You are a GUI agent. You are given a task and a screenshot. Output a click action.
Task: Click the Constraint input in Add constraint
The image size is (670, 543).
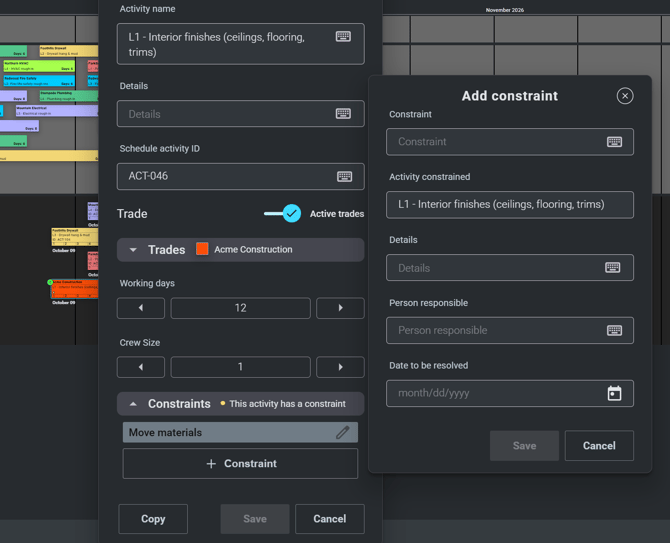point(510,142)
